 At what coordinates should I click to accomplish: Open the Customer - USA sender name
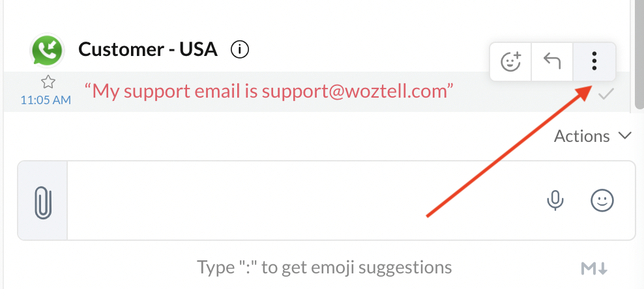tap(147, 49)
